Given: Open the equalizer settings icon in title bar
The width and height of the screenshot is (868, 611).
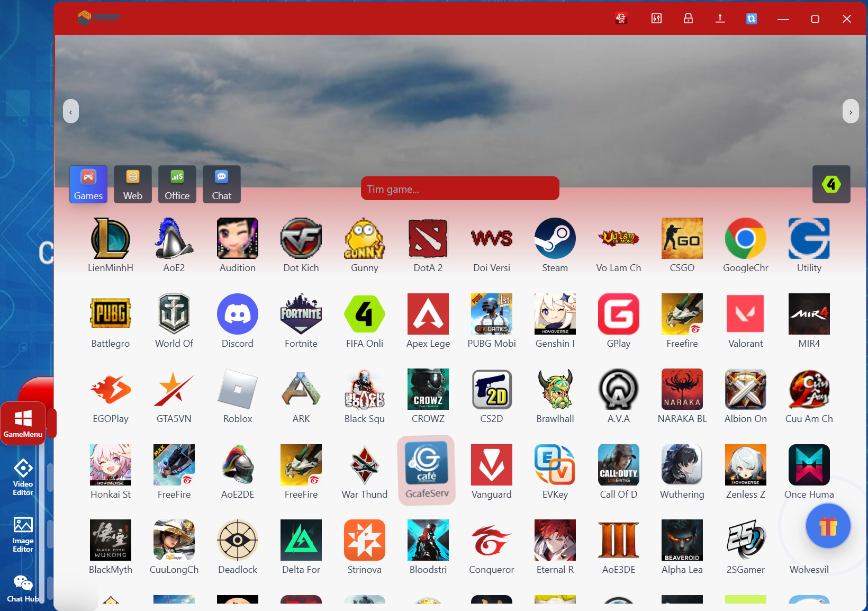Looking at the screenshot, I should 656,19.
